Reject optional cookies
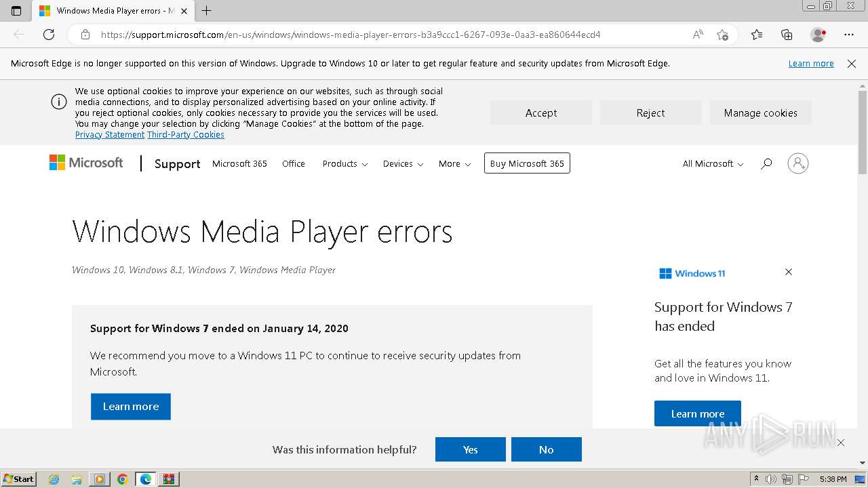This screenshot has width=868, height=488. pos(651,113)
